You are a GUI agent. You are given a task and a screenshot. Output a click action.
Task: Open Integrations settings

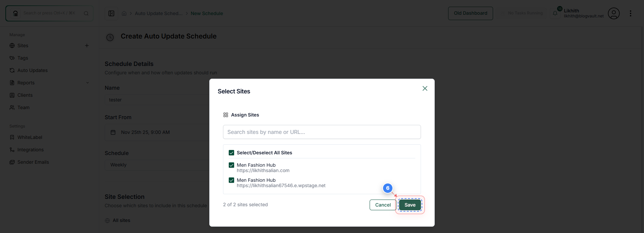[x=31, y=150]
